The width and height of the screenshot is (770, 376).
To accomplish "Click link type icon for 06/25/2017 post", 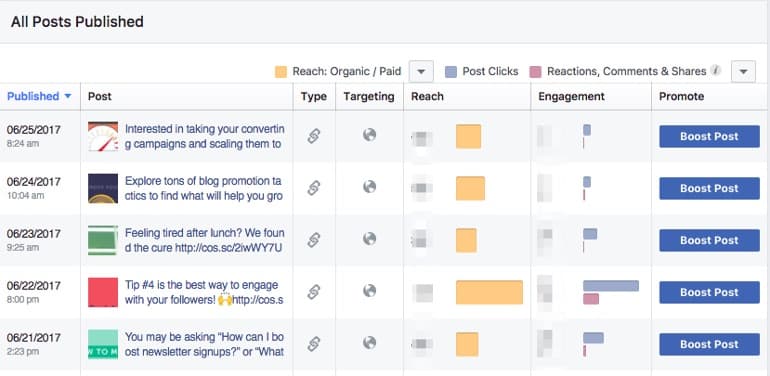I will pos(314,135).
